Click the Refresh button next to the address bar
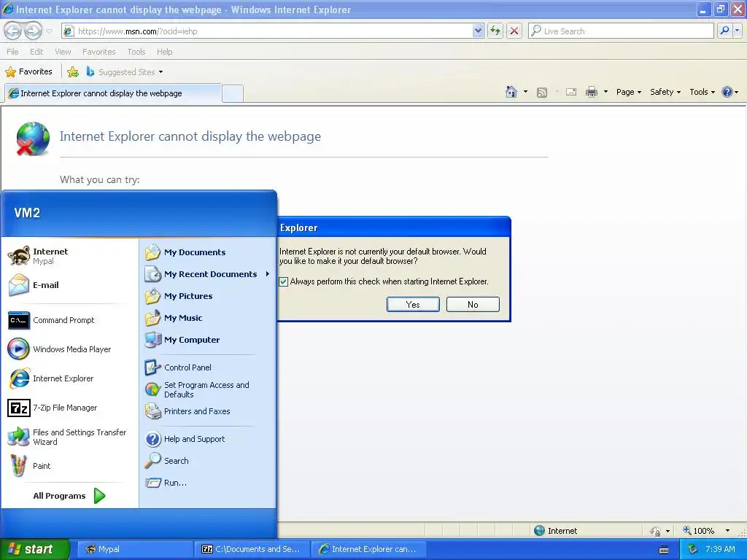The image size is (747, 560). (495, 31)
